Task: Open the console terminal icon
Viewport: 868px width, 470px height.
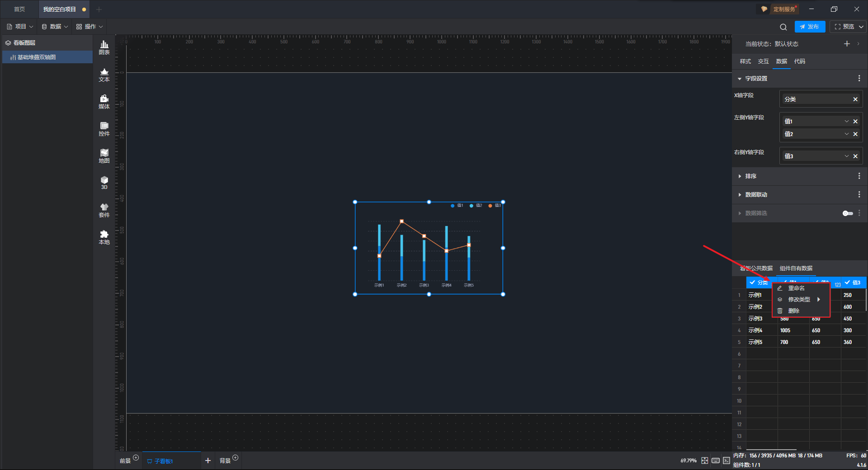Action: point(726,461)
